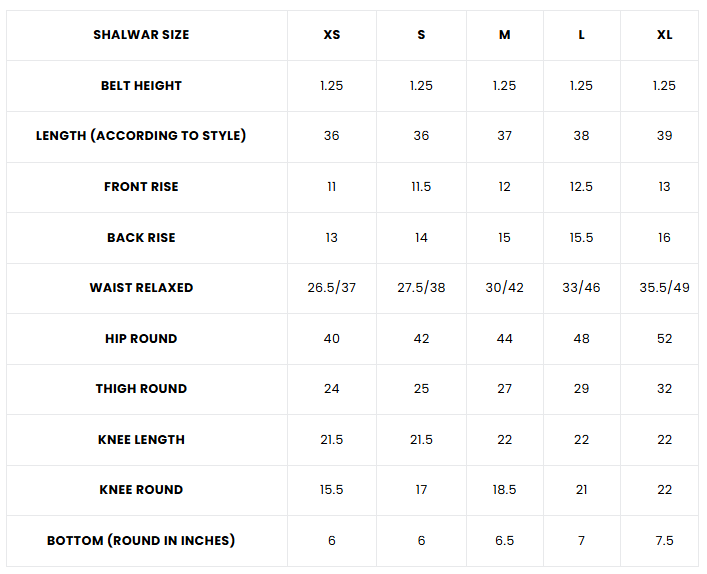Click the back rise value 15.5
Image resolution: width=707 pixels, height=574 pixels.
[581, 238]
